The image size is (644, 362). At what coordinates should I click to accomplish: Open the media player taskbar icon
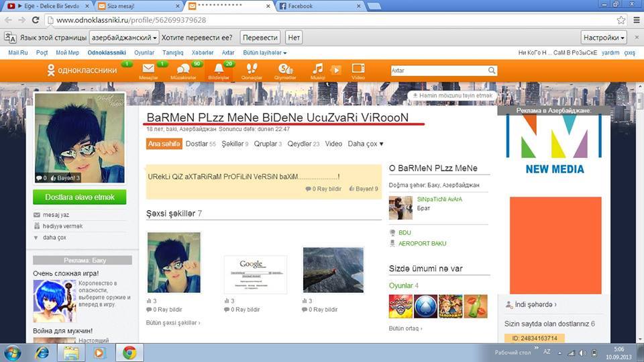99,353
